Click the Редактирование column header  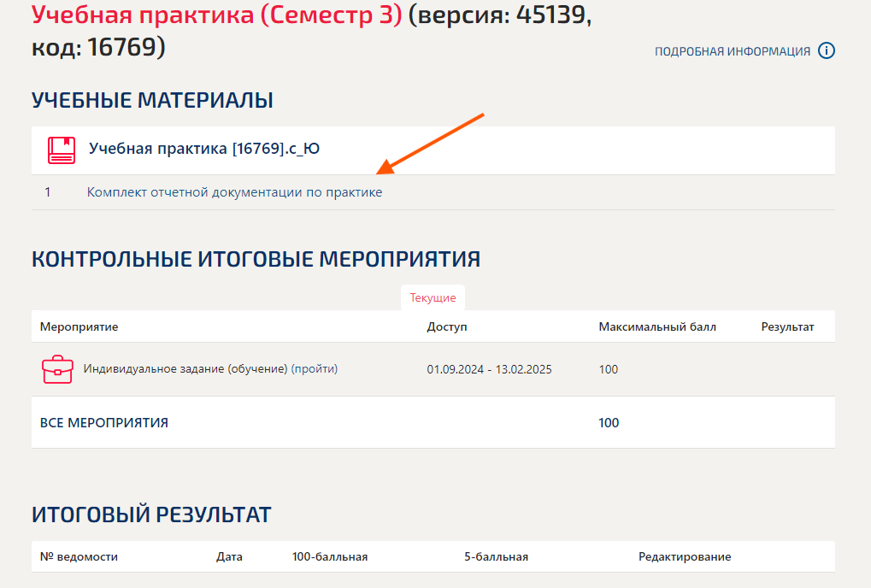point(686,556)
